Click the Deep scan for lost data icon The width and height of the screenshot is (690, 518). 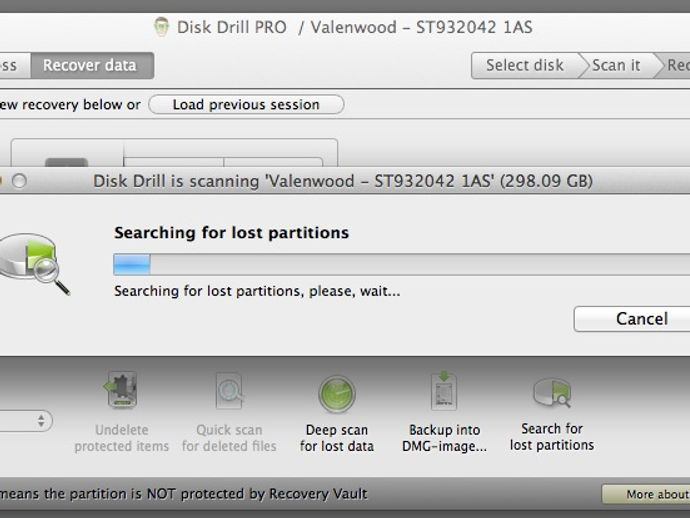tap(337, 394)
